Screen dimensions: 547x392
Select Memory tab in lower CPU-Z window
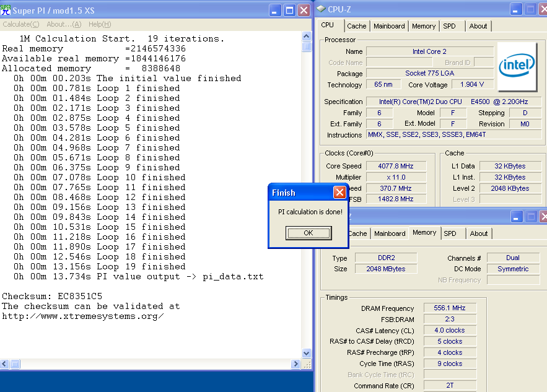click(424, 233)
